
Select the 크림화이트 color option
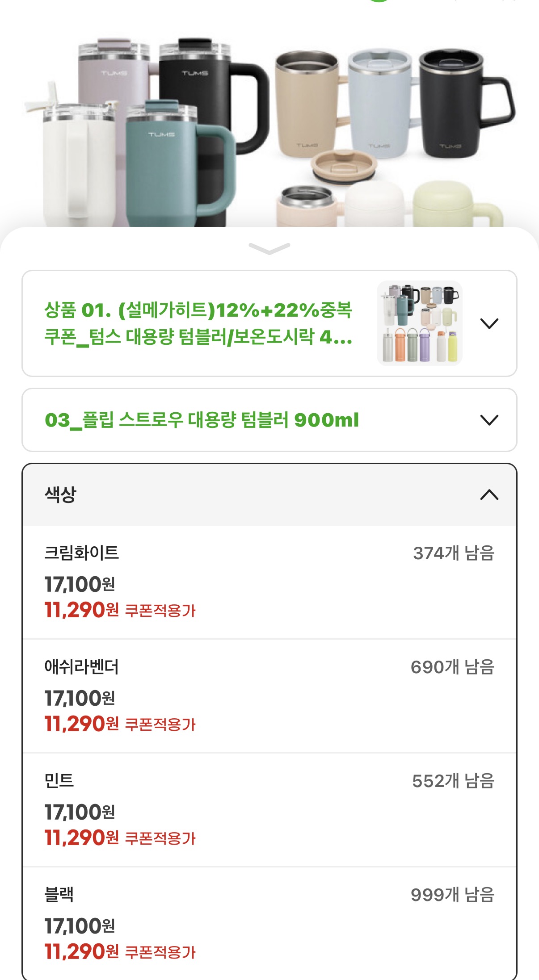81,553
